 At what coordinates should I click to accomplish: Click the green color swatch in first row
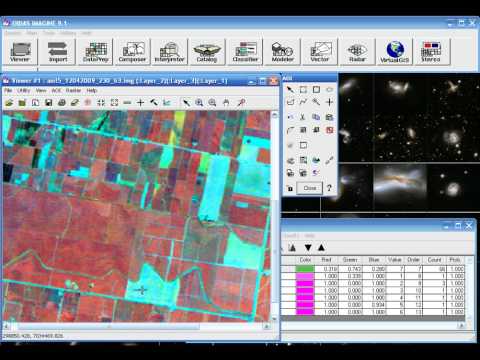305,269
